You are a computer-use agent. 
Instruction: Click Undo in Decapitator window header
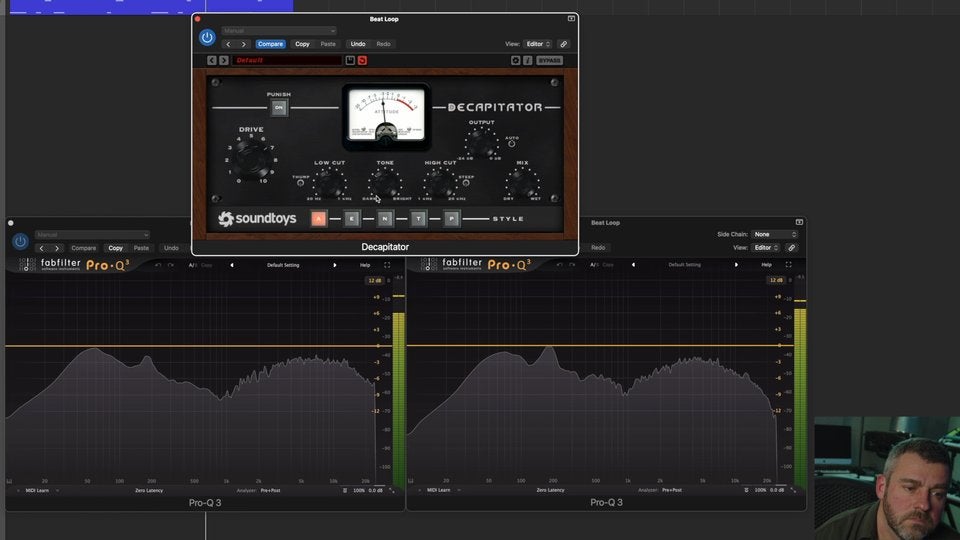click(x=358, y=44)
